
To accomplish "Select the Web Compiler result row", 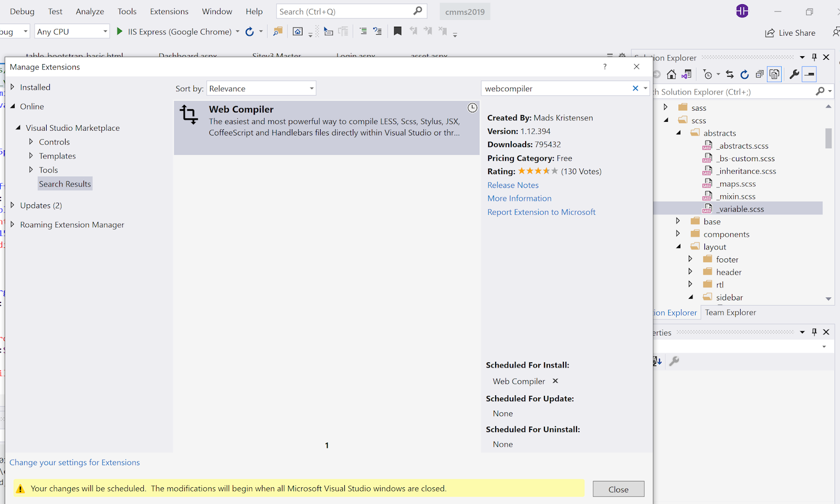I will [327, 128].
